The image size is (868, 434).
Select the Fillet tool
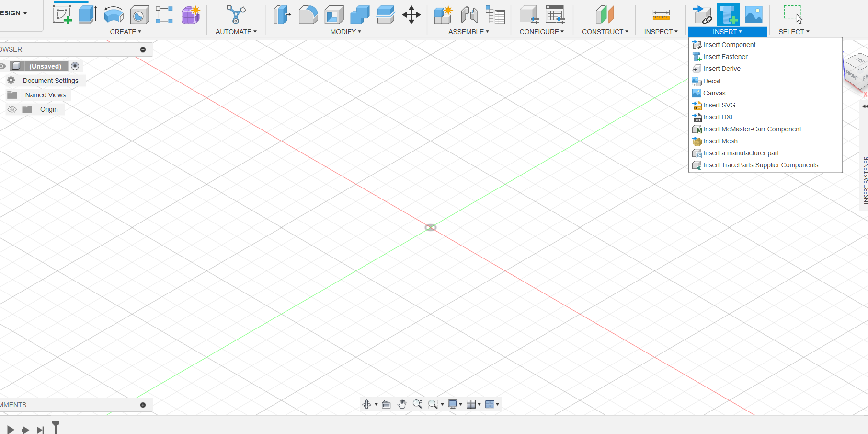(308, 15)
